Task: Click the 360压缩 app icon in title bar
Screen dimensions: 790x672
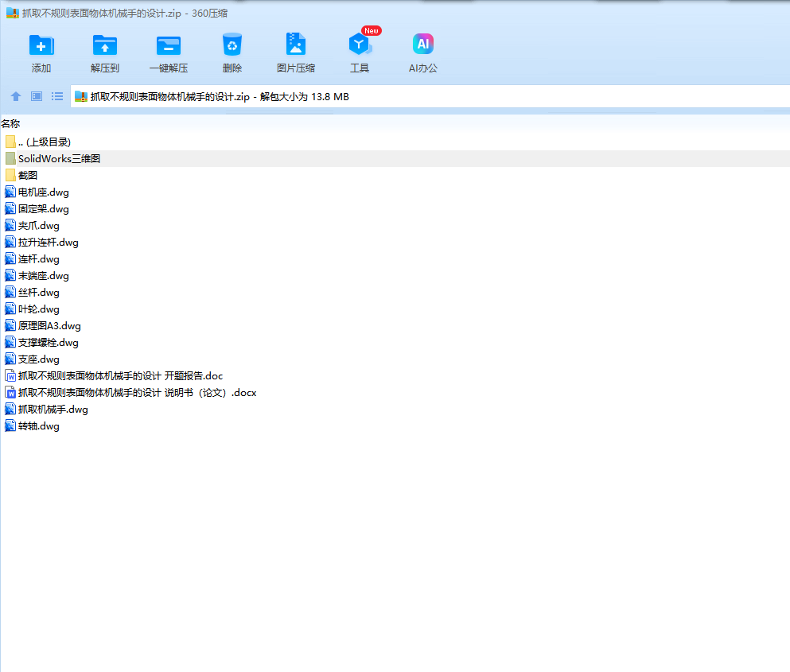Action: (x=13, y=13)
